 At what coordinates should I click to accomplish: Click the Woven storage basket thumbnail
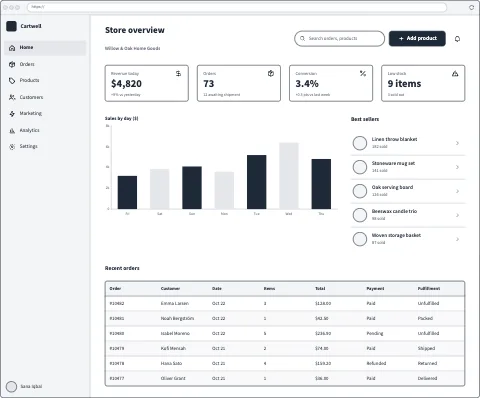point(360,239)
